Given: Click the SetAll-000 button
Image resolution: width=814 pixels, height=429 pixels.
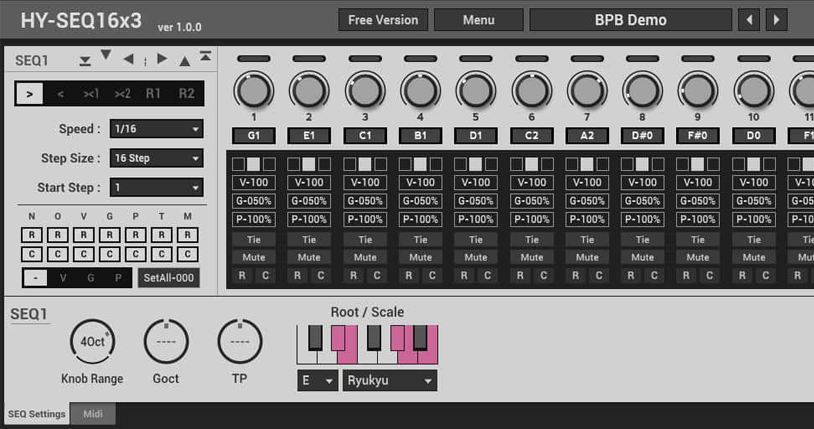Looking at the screenshot, I should coord(169,278).
